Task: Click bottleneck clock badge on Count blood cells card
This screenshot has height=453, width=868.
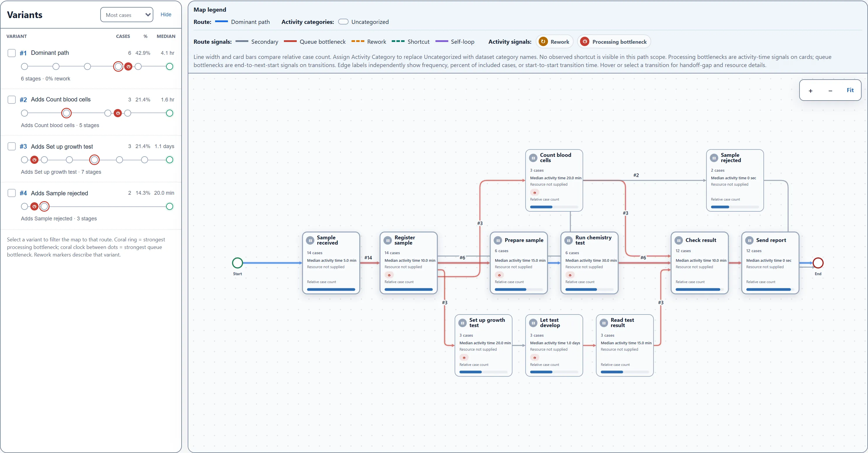Action: tap(535, 192)
